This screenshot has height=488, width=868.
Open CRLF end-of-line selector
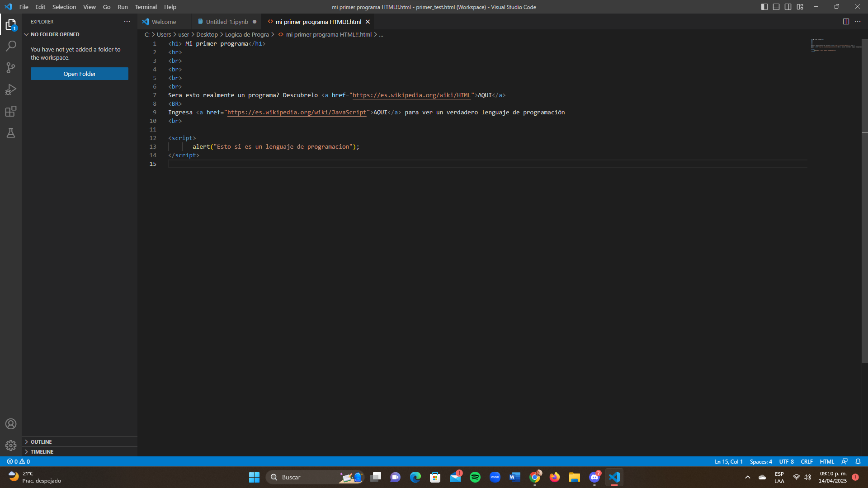[x=807, y=461]
